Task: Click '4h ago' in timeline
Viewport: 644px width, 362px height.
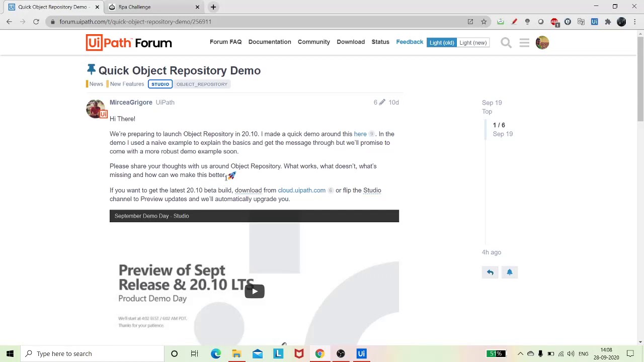Action: point(492,252)
